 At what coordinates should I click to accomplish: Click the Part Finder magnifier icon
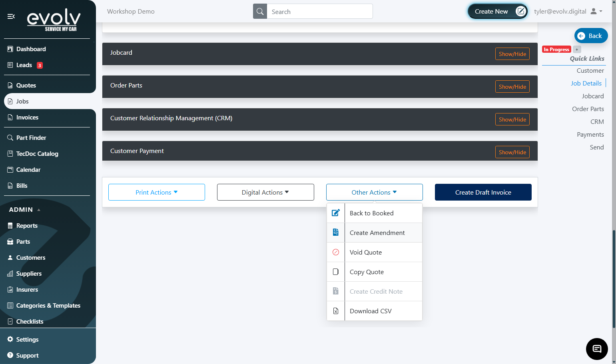10,138
